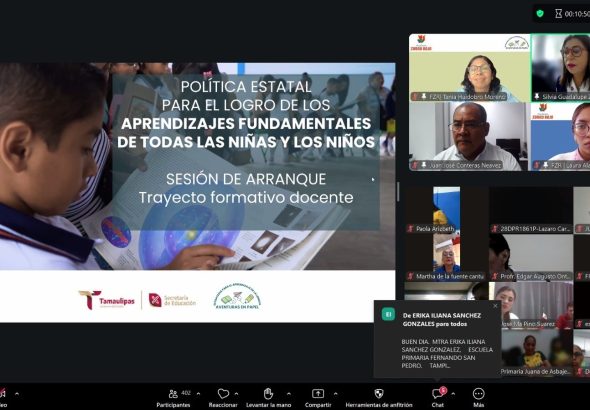
Task: Open the Chat bubble icon
Action: 437,394
